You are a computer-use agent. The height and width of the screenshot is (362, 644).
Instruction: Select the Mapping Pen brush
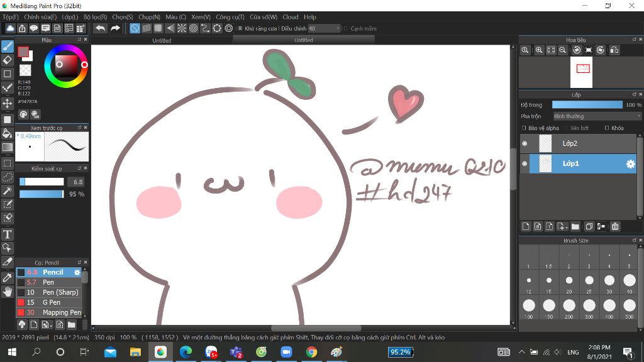(x=49, y=312)
